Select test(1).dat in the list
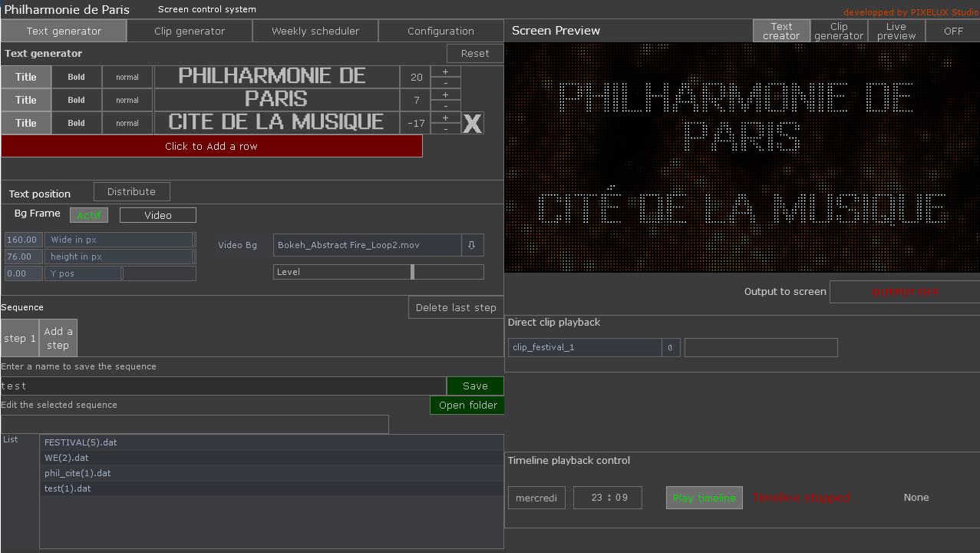This screenshot has width=980, height=553. [272, 488]
